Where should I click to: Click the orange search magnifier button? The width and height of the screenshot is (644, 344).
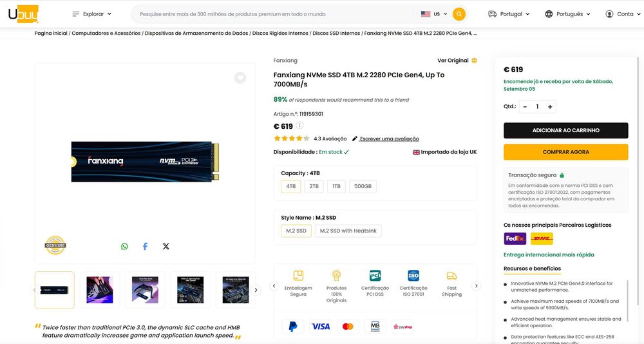(459, 14)
